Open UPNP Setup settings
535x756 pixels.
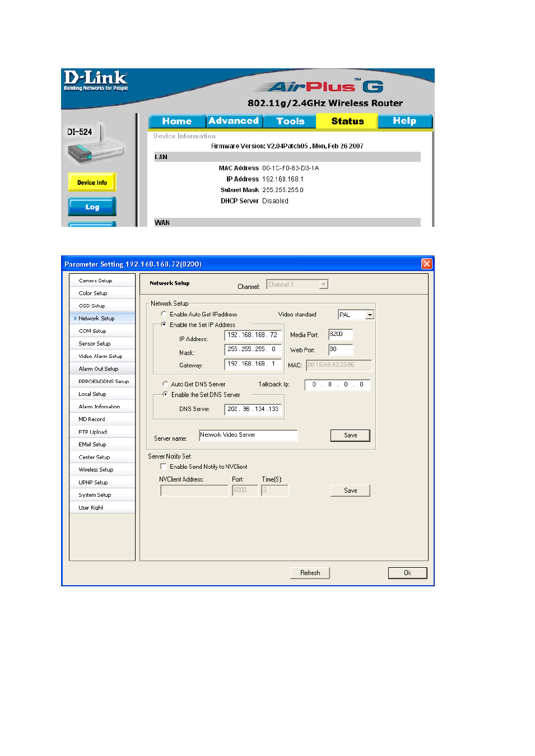pyautogui.click(x=102, y=482)
